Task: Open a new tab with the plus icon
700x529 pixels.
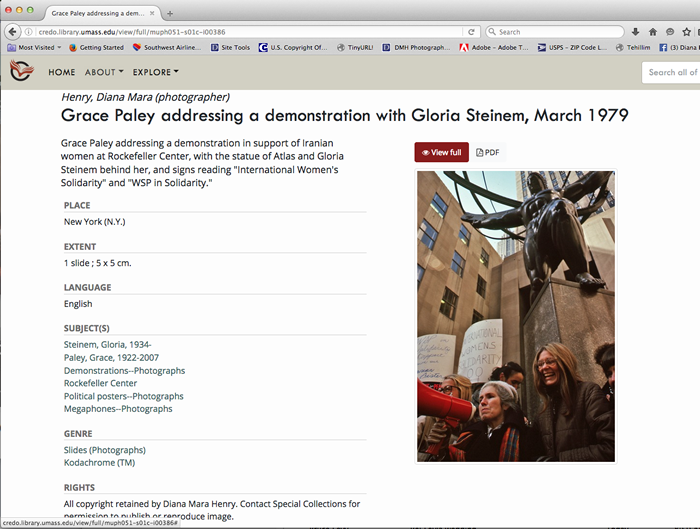Action: 170,13
